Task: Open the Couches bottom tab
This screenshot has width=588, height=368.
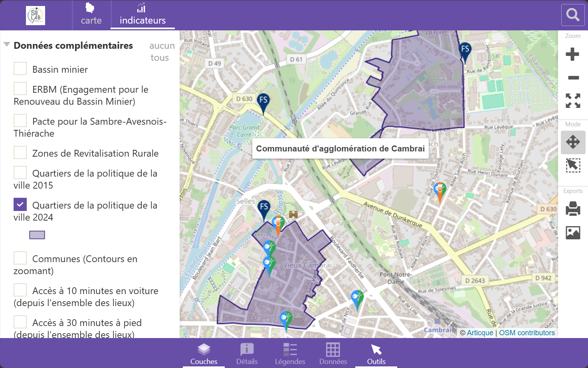Action: (204, 353)
